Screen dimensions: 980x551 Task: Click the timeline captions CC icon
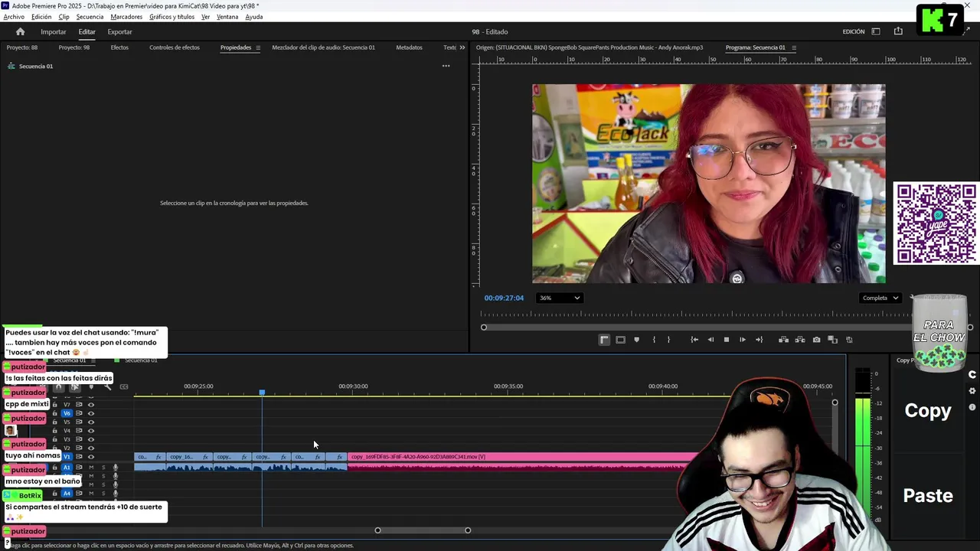[124, 386]
